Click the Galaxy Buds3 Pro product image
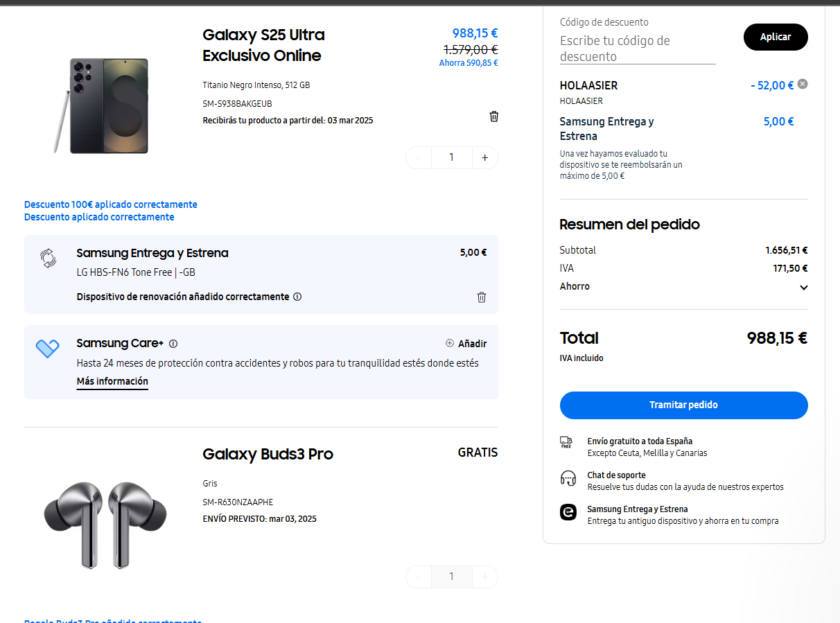Image resolution: width=840 pixels, height=623 pixels. pos(105,523)
